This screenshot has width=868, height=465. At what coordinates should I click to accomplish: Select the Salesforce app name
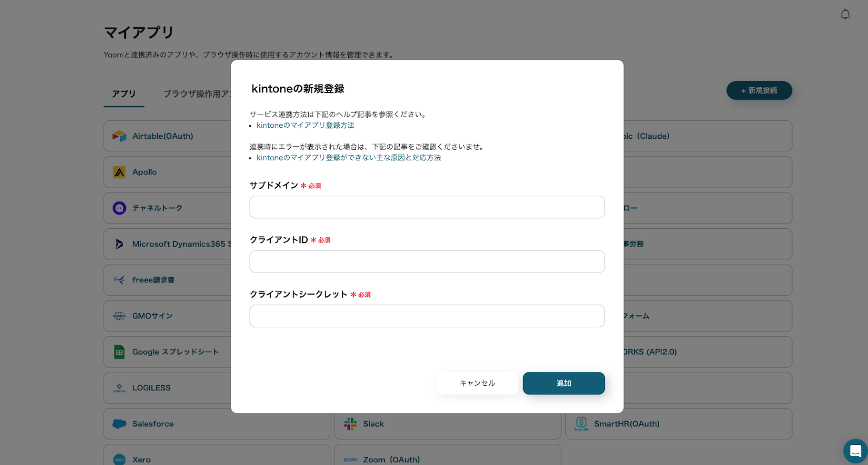click(153, 424)
